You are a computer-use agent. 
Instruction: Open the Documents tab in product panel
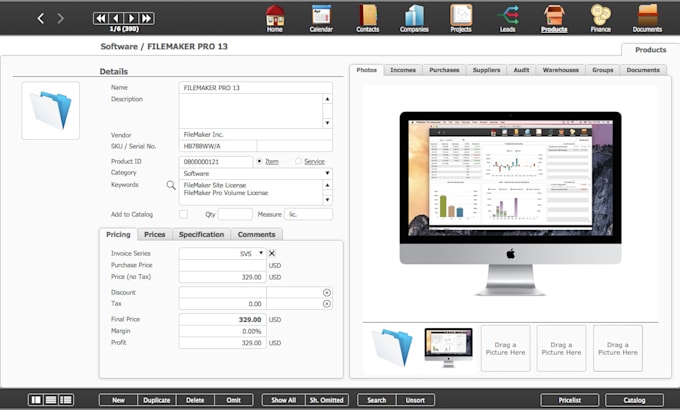(x=643, y=70)
